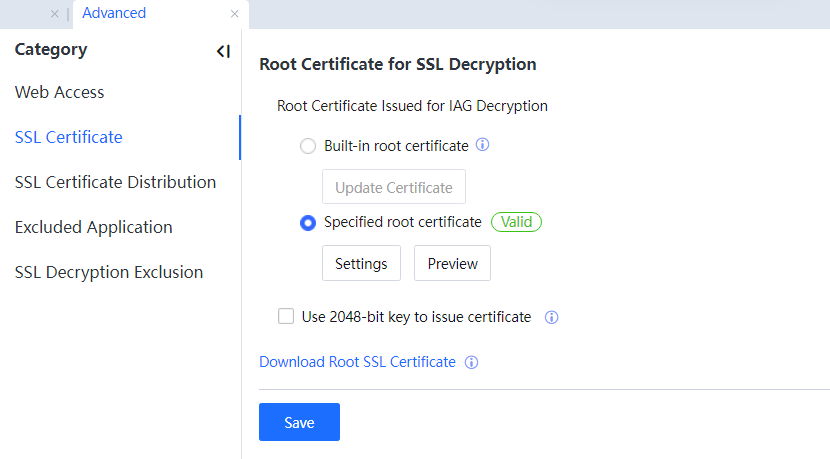Enable Use 2048-bit key to issue certificate
830x459 pixels.
coord(286,317)
